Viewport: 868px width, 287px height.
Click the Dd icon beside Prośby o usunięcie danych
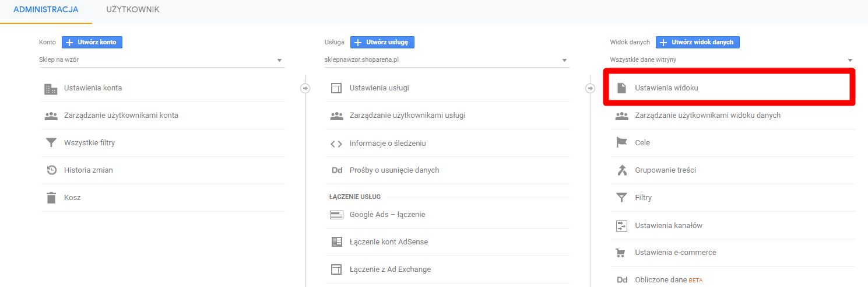coord(336,170)
